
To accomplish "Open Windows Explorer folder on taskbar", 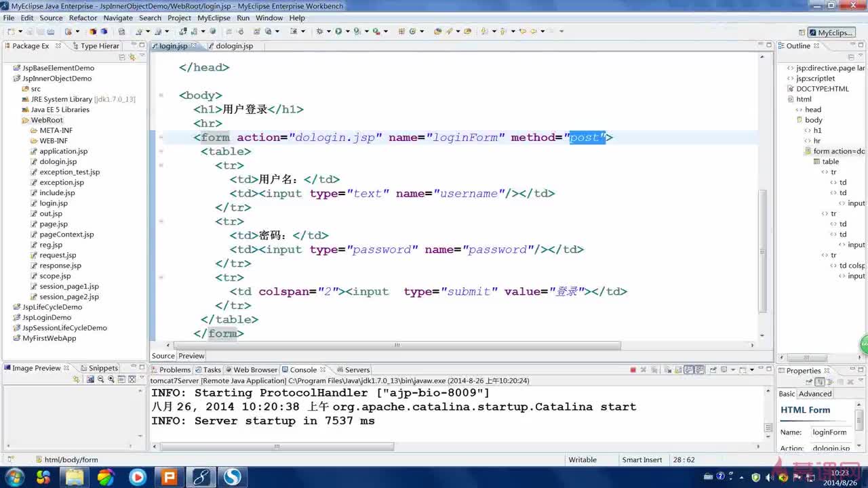I will click(x=75, y=477).
